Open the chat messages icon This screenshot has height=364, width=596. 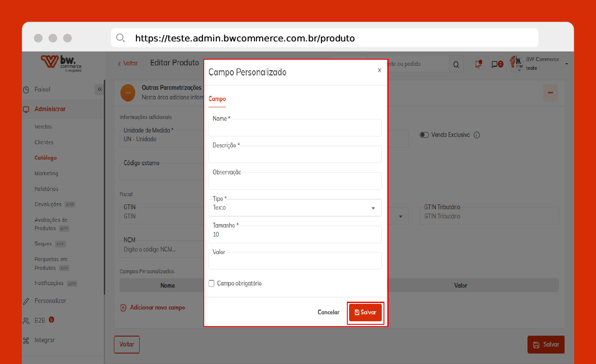495,65
